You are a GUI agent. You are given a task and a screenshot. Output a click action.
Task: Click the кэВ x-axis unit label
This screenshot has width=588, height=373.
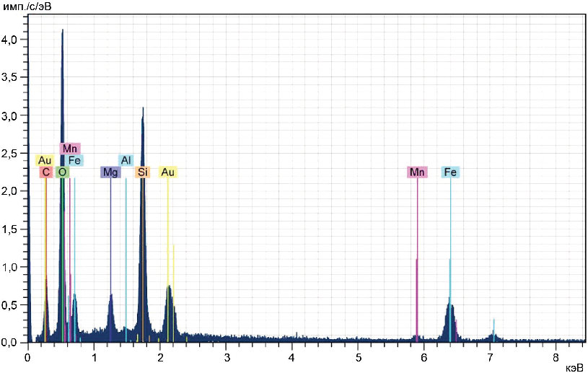point(574,367)
